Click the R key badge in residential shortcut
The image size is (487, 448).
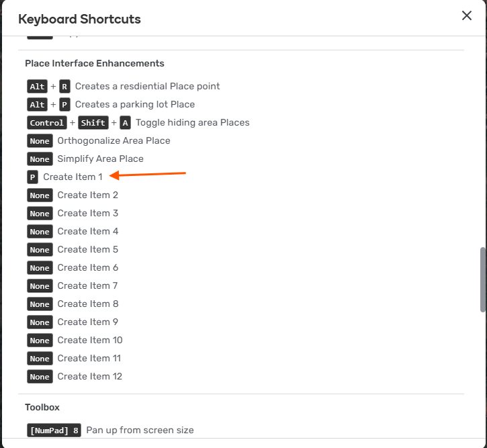pos(64,87)
